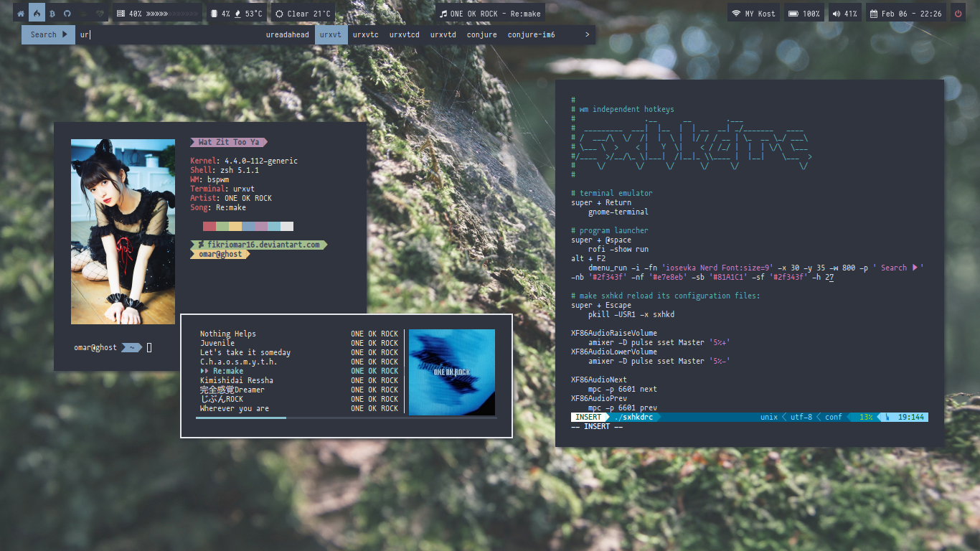
Task: Click the XF86AudioNext line in vim
Action: 599,380
